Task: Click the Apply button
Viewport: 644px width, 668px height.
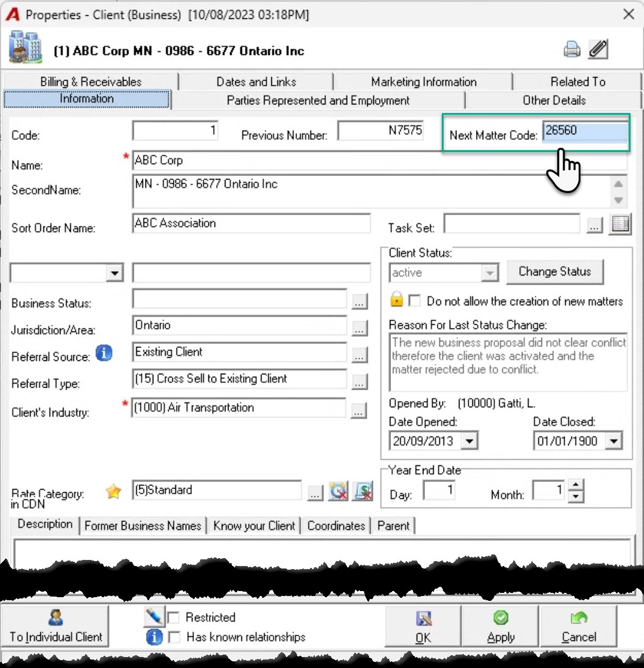Action: click(500, 626)
